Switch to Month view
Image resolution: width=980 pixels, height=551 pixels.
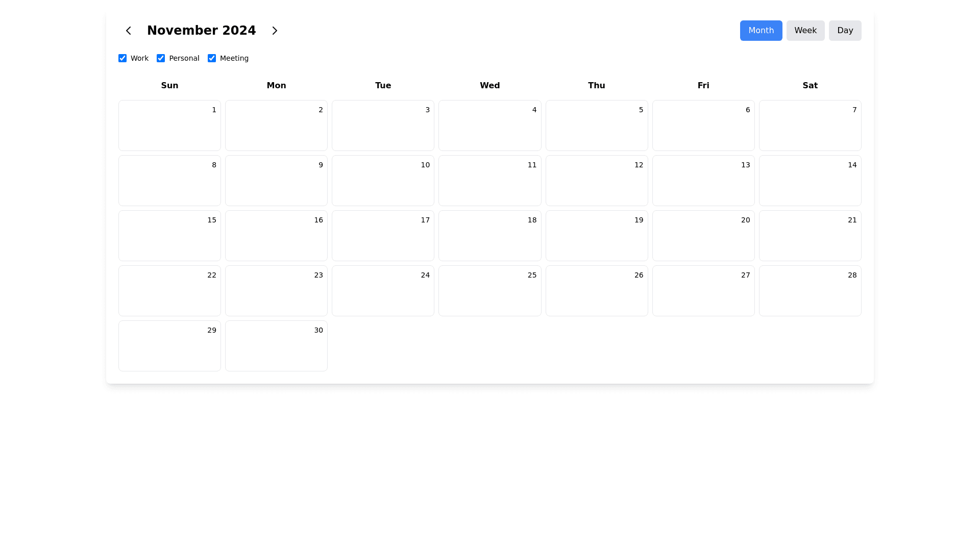point(761,31)
